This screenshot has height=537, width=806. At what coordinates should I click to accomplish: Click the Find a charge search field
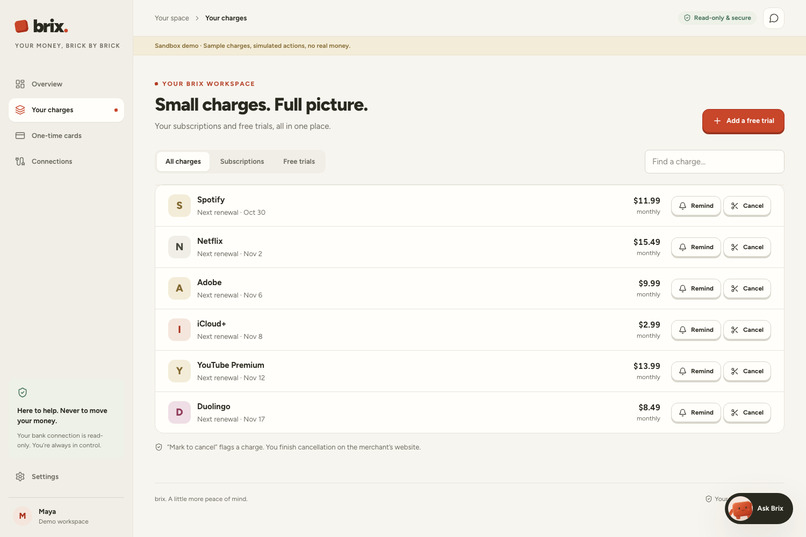(715, 161)
